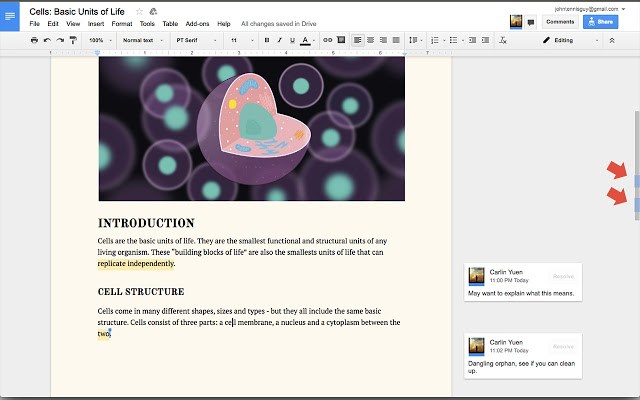Open the Docs home menu icon
The width and height of the screenshot is (640, 400).
coord(11,16)
